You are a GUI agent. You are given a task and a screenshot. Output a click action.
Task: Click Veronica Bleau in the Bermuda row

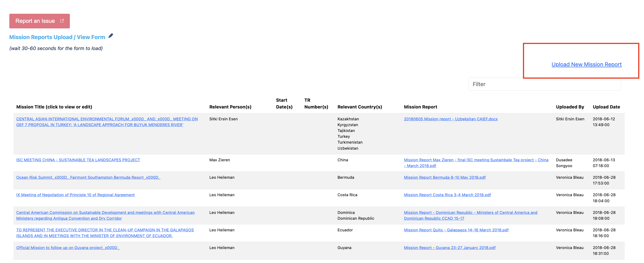(569, 178)
